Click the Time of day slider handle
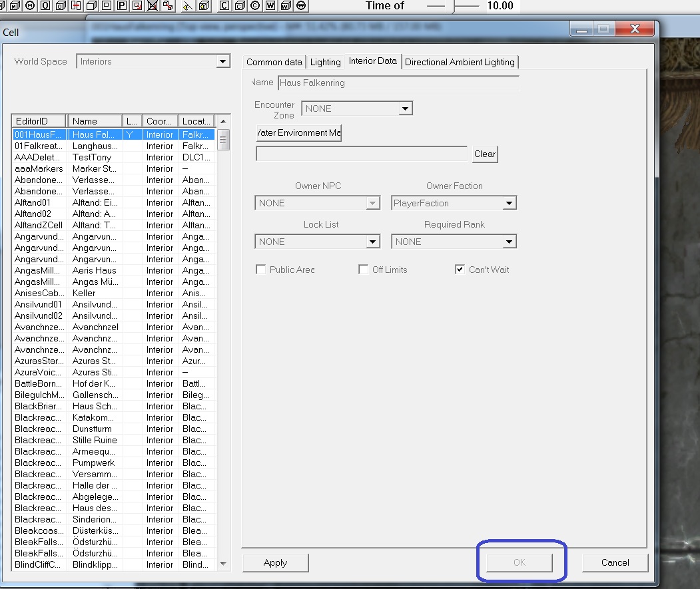This screenshot has width=700, height=589. [454, 6]
